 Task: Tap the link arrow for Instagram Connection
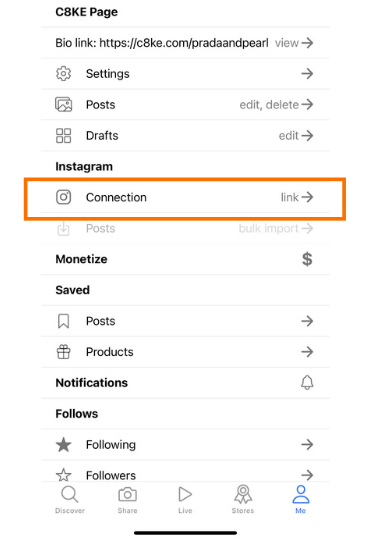[297, 197]
